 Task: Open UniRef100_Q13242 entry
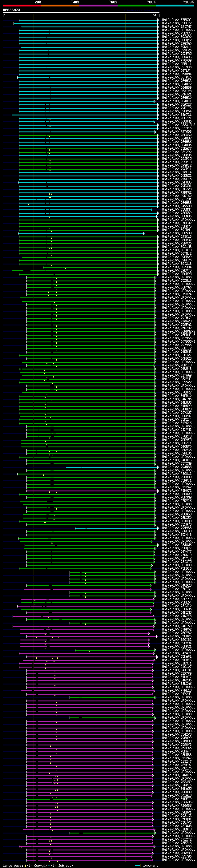[x=177, y=487]
